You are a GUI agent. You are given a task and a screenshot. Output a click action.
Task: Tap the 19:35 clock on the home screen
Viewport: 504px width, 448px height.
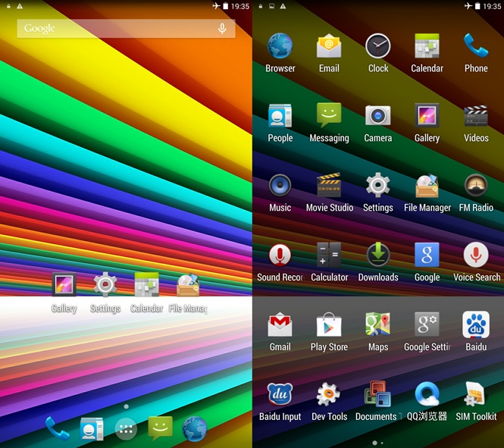point(240,6)
